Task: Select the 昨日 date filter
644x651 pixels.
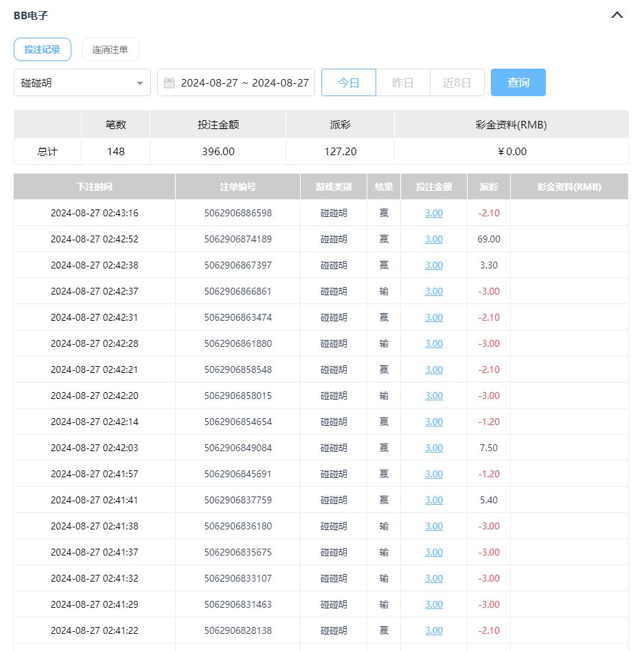Action: click(x=403, y=82)
